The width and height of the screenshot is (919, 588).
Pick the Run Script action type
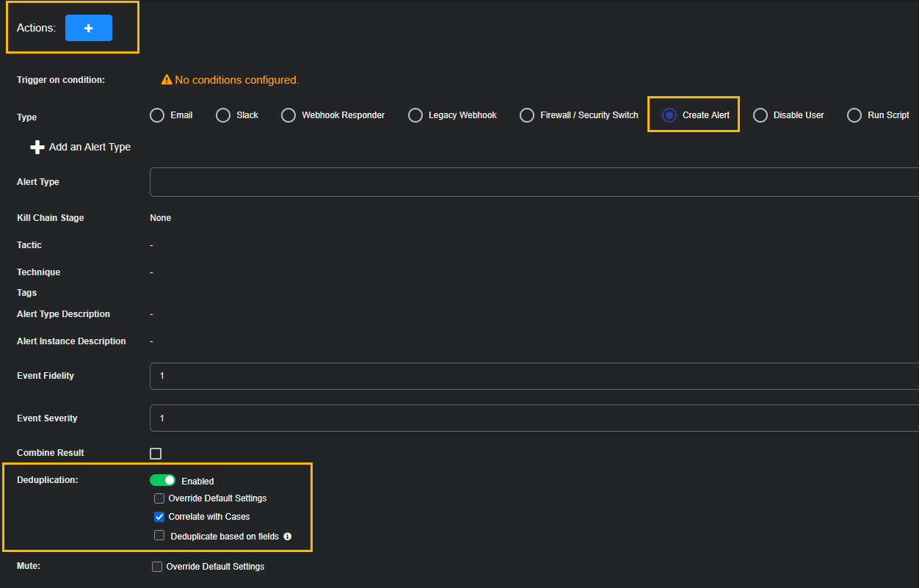coord(854,115)
